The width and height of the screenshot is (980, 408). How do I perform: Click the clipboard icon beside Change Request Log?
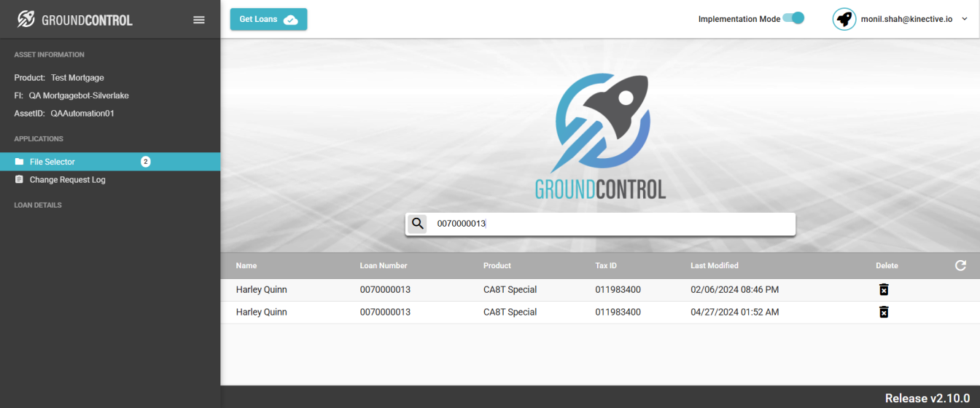click(x=20, y=179)
